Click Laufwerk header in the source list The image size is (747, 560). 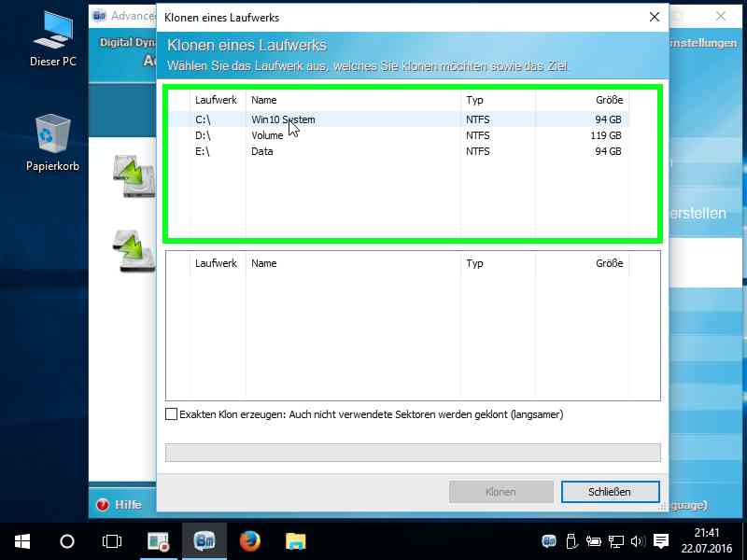click(218, 100)
